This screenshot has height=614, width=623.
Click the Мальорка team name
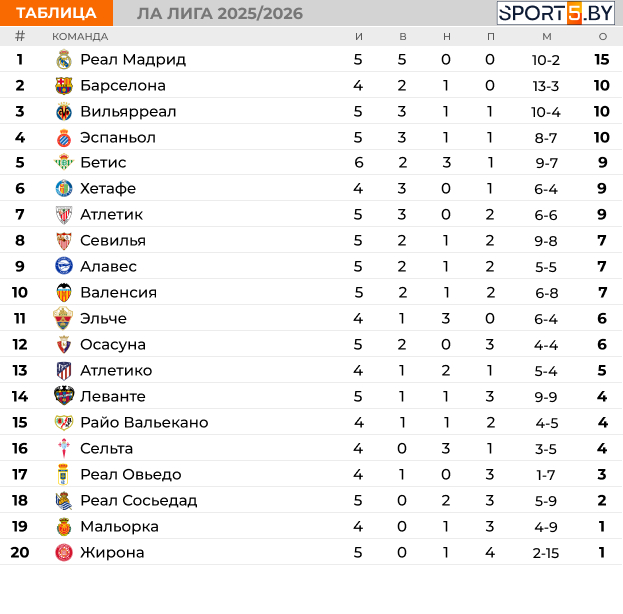coord(120,527)
